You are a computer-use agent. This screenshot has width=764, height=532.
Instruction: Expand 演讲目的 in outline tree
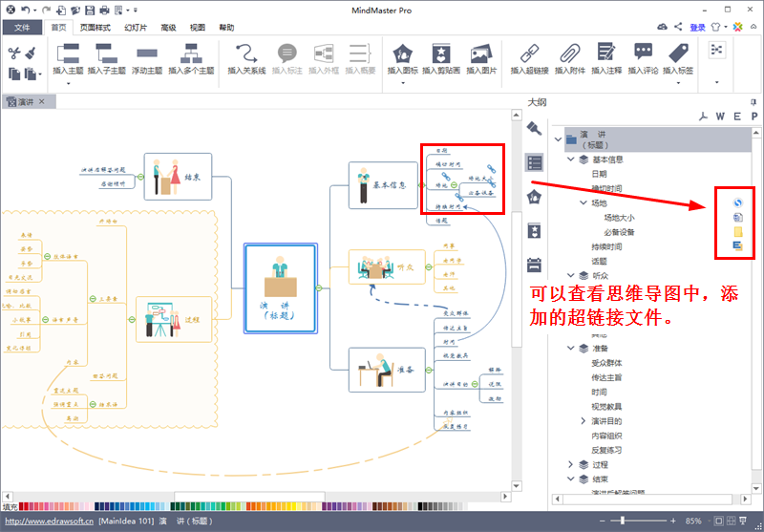(584, 420)
